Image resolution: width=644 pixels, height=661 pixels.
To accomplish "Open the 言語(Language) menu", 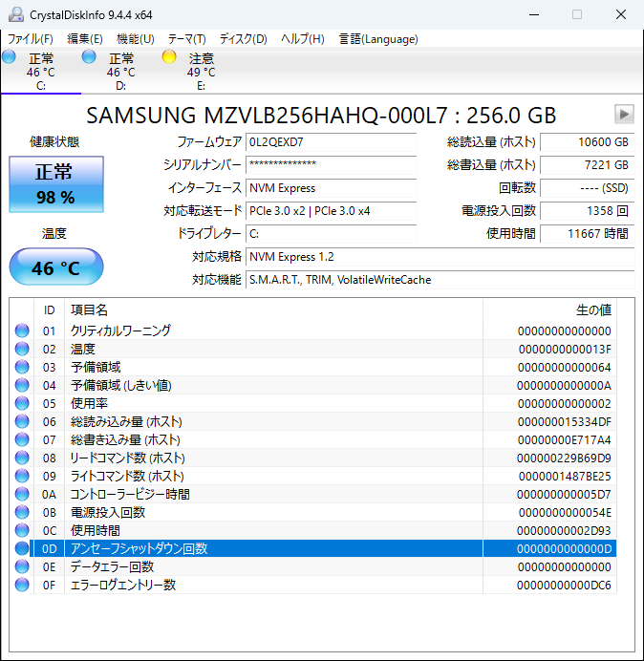I will [x=378, y=39].
